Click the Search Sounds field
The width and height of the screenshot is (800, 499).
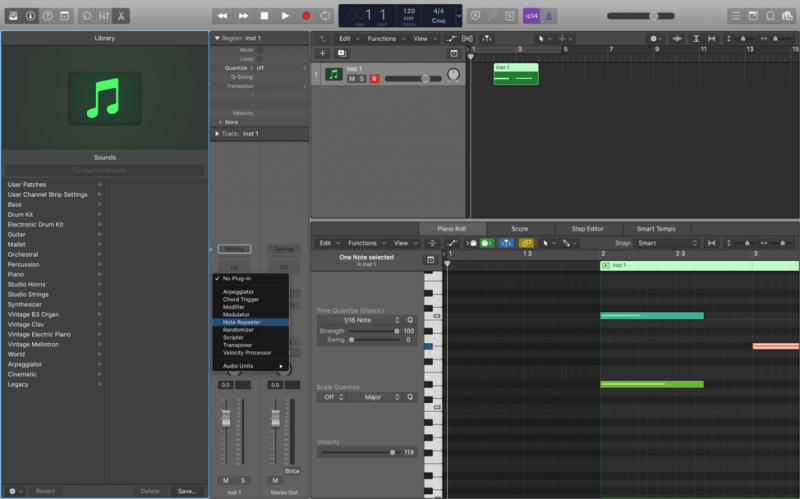pyautogui.click(x=105, y=170)
